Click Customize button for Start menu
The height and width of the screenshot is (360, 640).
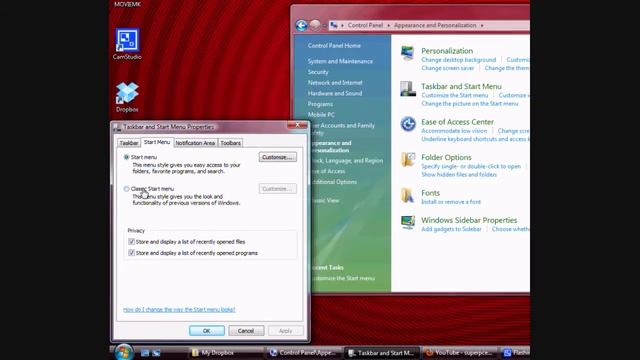click(x=278, y=157)
